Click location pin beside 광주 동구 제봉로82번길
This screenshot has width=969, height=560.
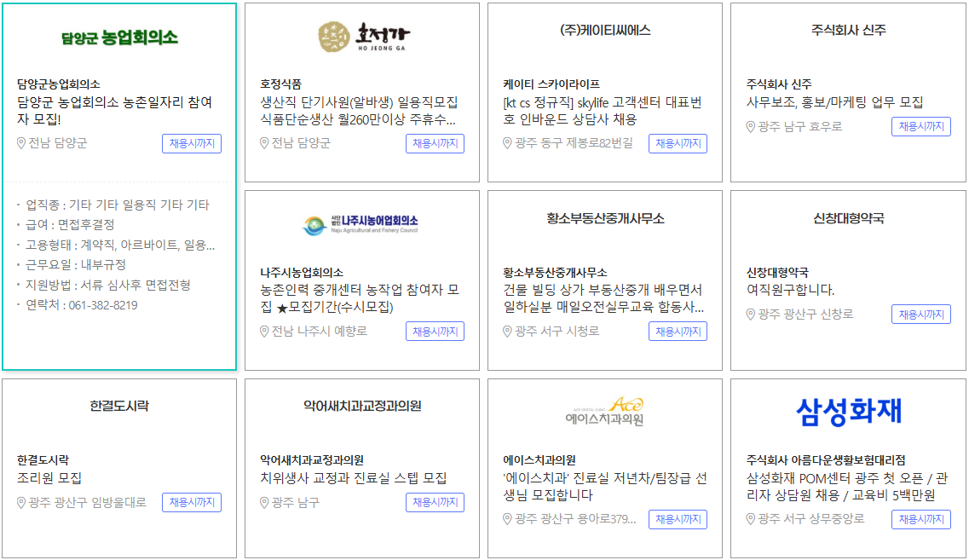click(x=507, y=143)
